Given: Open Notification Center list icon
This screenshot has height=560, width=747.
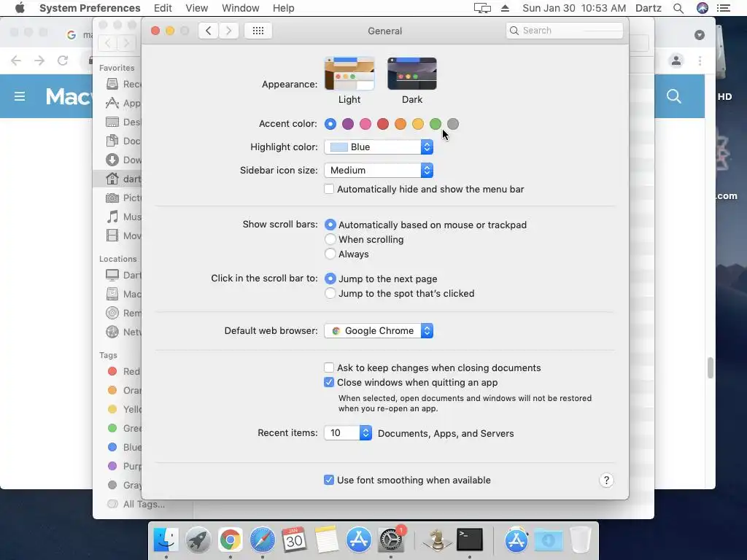Looking at the screenshot, I should pos(724,8).
